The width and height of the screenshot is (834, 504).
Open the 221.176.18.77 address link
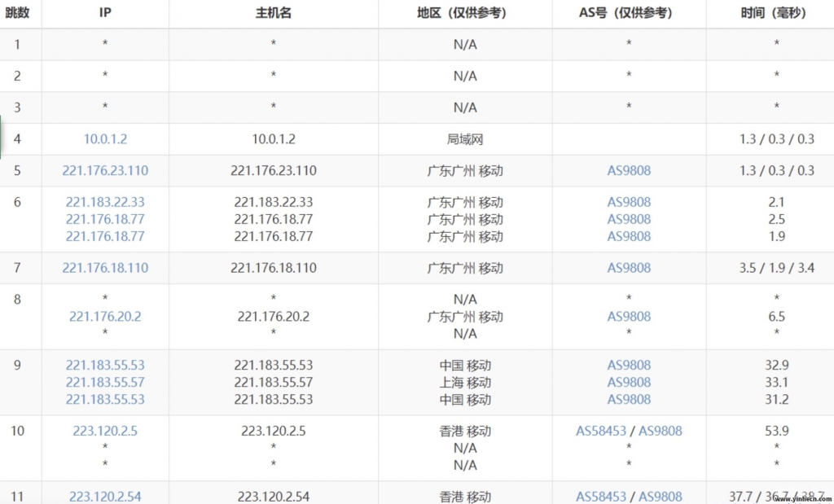104,219
